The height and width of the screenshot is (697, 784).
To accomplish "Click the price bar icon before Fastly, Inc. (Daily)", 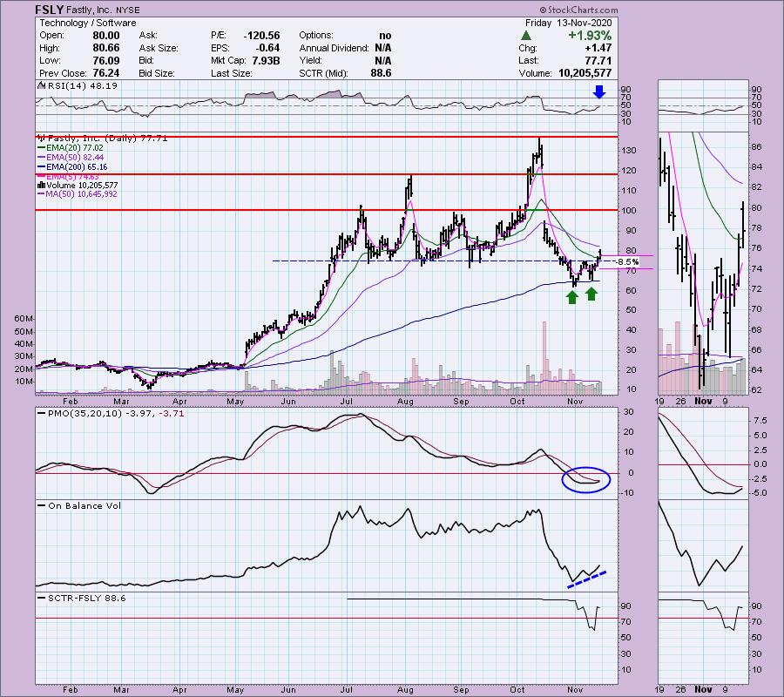I will [39, 138].
